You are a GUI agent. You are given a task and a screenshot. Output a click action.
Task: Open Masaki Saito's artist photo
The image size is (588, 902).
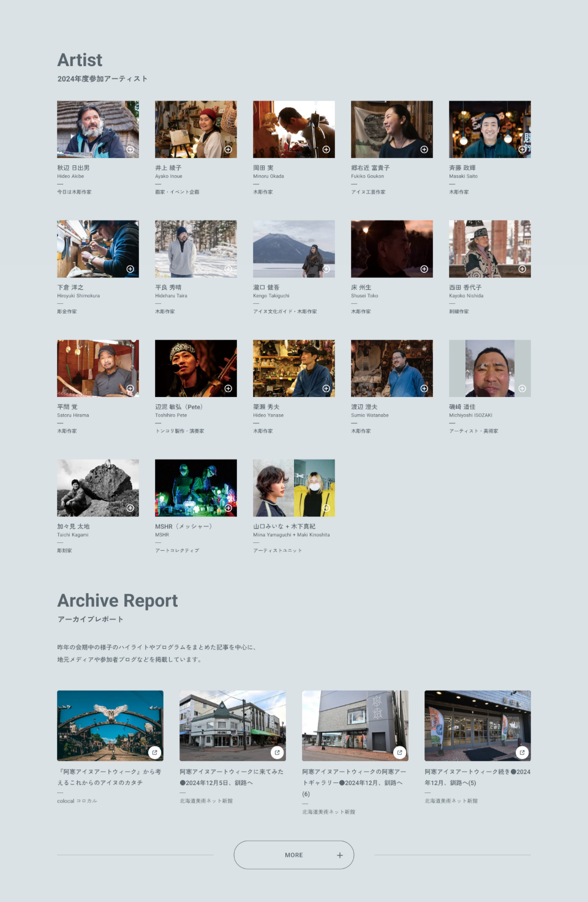coord(489,129)
